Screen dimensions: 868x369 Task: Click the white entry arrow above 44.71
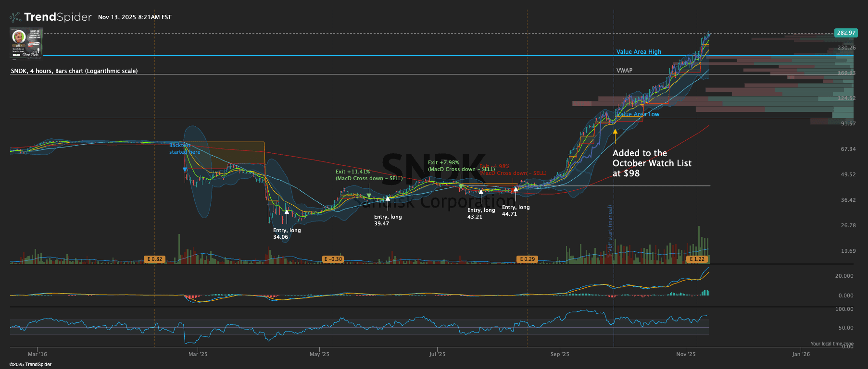click(x=516, y=189)
